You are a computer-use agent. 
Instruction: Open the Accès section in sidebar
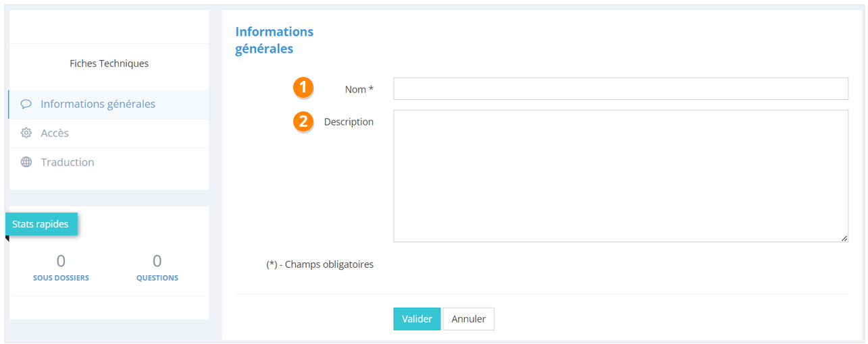pos(55,134)
